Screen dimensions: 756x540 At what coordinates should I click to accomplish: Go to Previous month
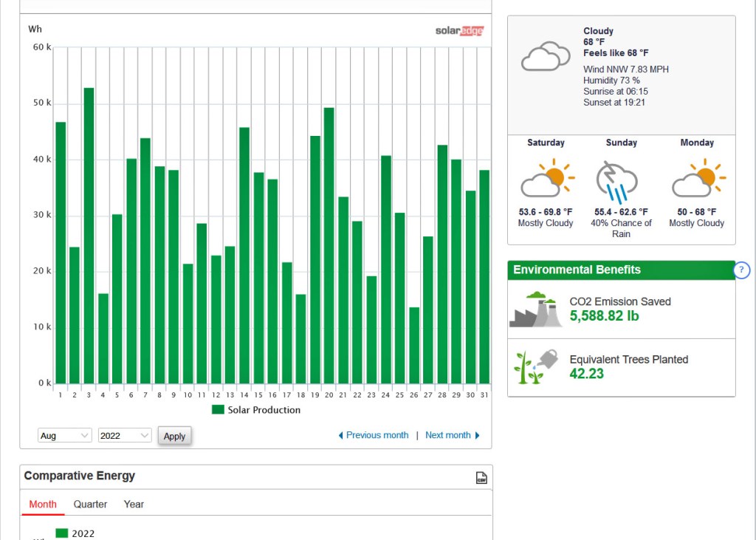pos(374,436)
